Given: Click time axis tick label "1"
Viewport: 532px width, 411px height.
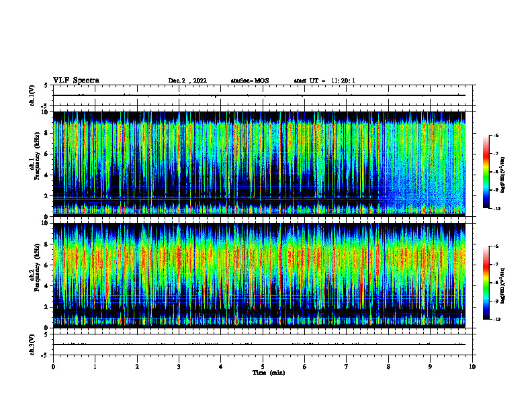Looking at the screenshot, I should click(x=95, y=367).
